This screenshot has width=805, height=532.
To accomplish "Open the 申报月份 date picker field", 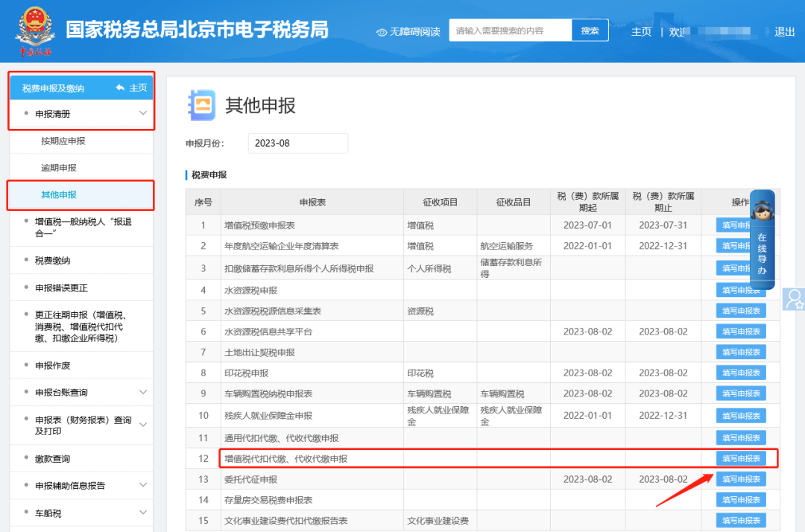I will [x=297, y=143].
